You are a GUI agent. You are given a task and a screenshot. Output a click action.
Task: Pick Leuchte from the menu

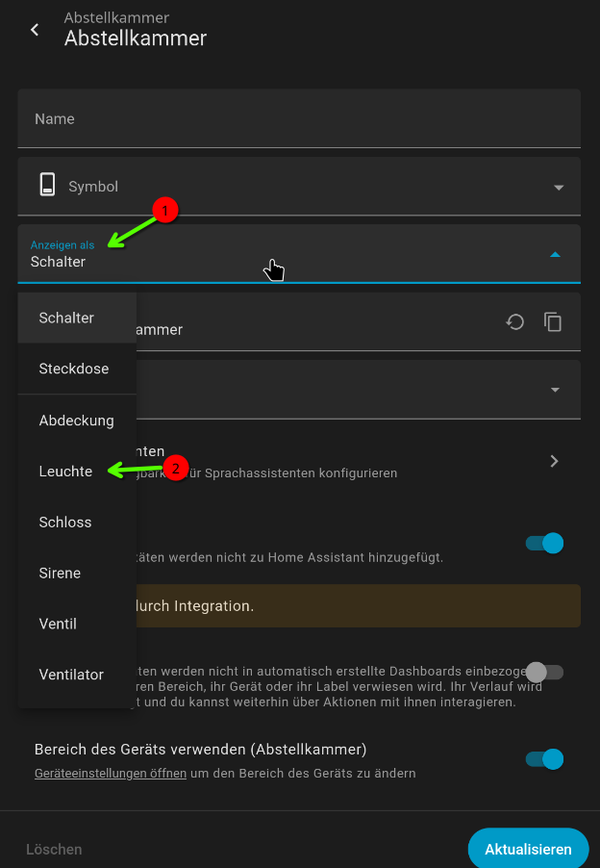[65, 472]
